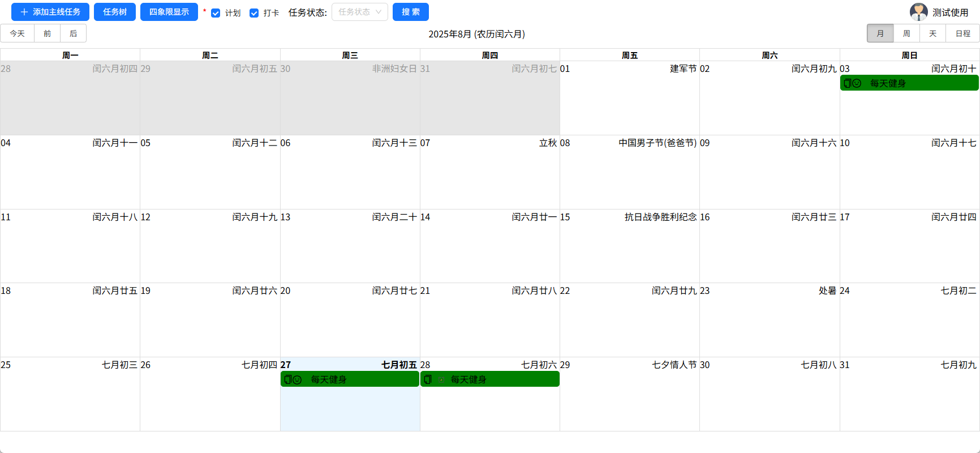This screenshot has width=980, height=453.
Task: Select the 21 闰六月廿八 day cell
Action: pyautogui.click(x=490, y=320)
